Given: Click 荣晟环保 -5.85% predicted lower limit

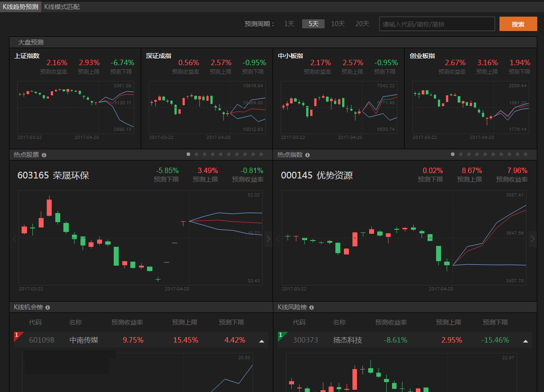Looking at the screenshot, I should click(x=167, y=170).
